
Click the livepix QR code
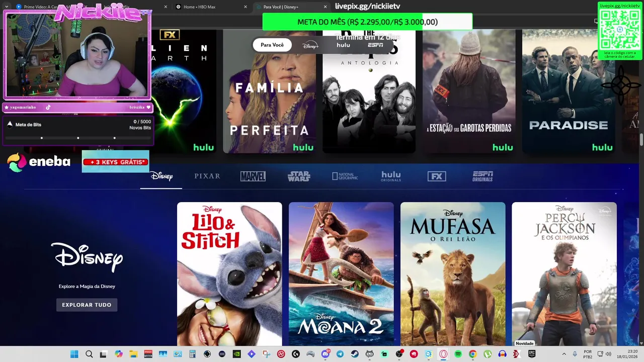pos(620,29)
